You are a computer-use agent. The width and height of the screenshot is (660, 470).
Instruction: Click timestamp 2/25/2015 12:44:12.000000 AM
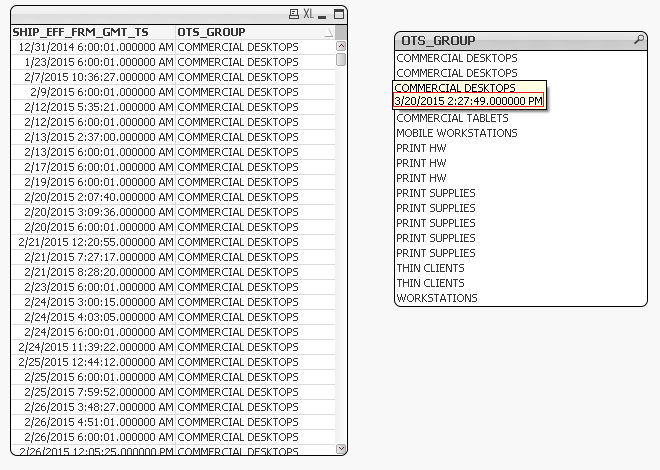pos(96,362)
